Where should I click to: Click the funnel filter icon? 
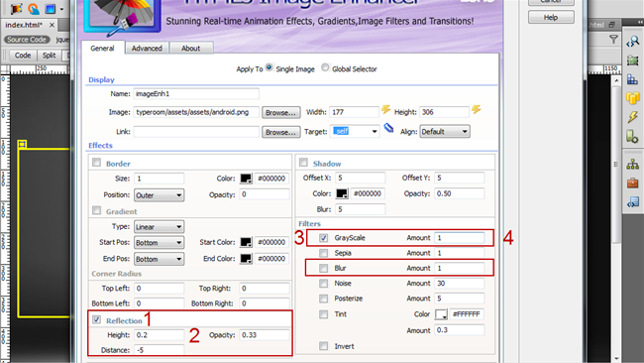coord(613,40)
